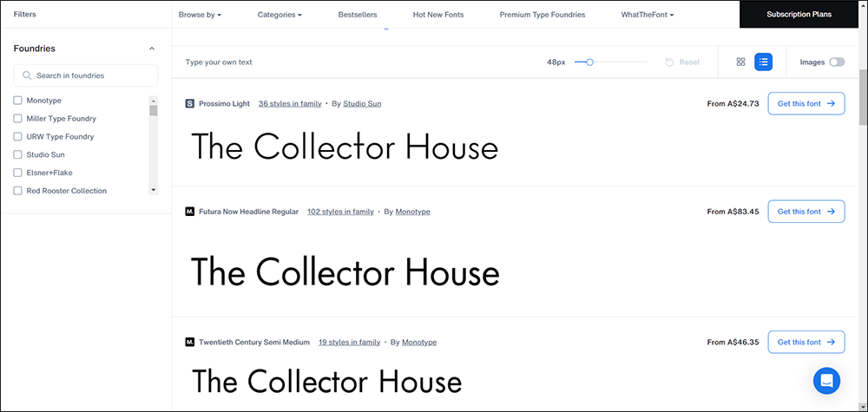
Task: Click the Prossimo Light font name
Action: [x=224, y=103]
